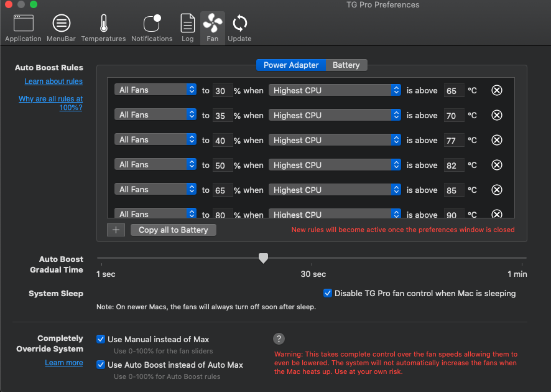Image resolution: width=551 pixels, height=392 pixels.
Task: Open Highest CPU dropdown in 77 °C rule
Action: tap(335, 140)
